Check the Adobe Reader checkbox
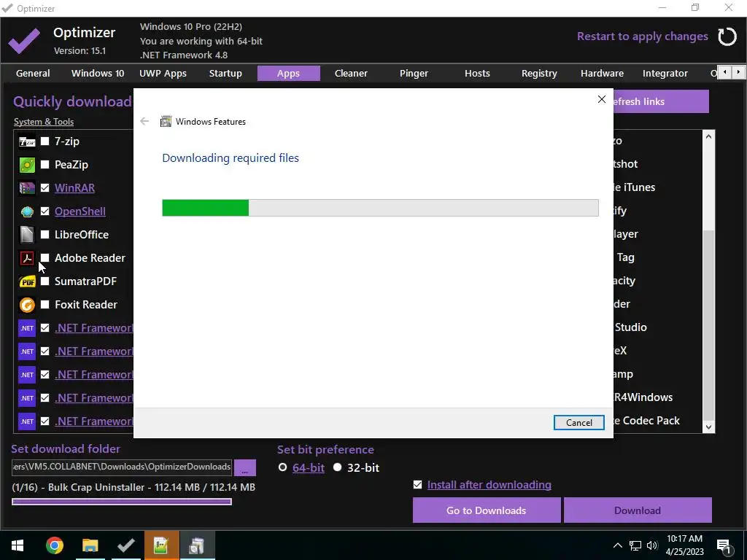Viewport: 747px width, 560px height. point(44,258)
